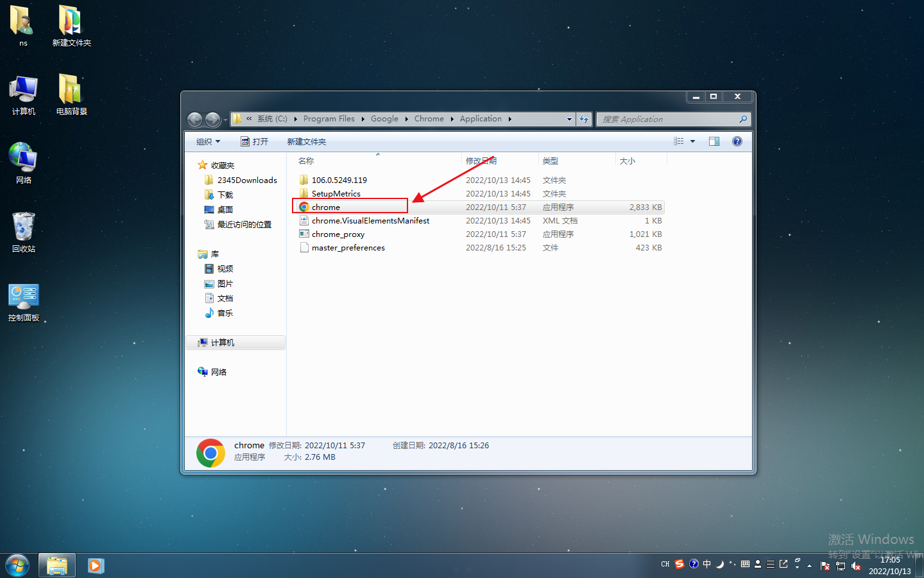Open 桌面 in the navigation pane
The width and height of the screenshot is (924, 578).
coord(219,209)
